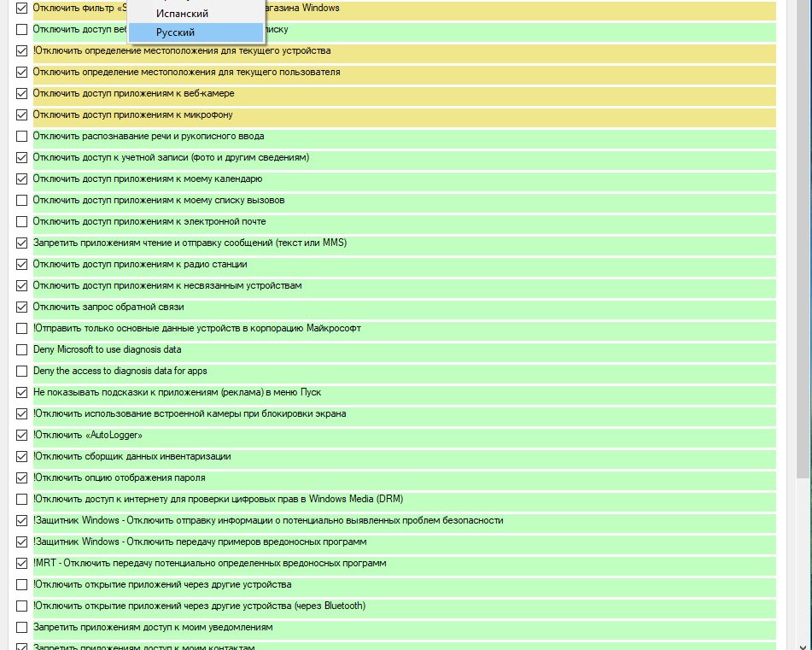The height and width of the screenshot is (650, 812).
Task: Click text 'Не показывать подсказки к приложениям (реклама) в меню Пуск'
Action: coord(177,393)
